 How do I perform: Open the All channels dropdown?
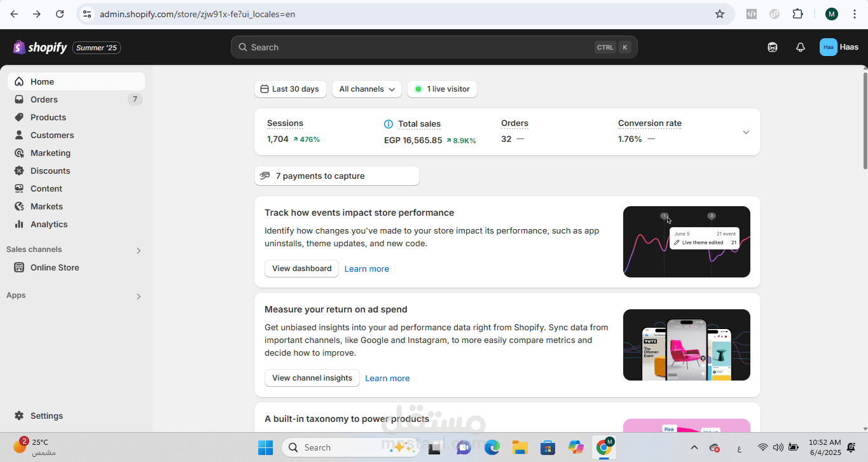coord(366,89)
